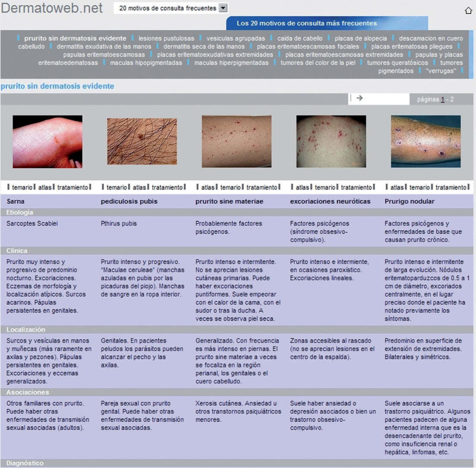Screen dimensions: 476x468
Task: Open the "verrugas" topic link
Action: point(440,71)
